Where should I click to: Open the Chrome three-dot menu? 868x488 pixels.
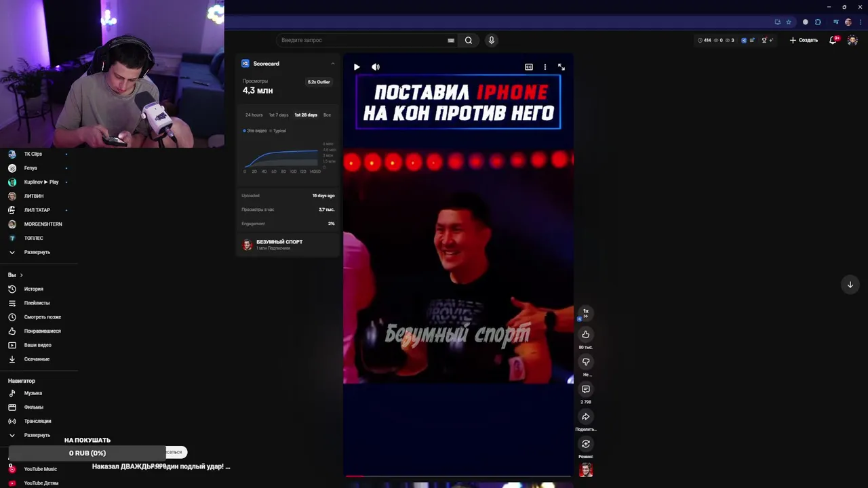coord(860,22)
